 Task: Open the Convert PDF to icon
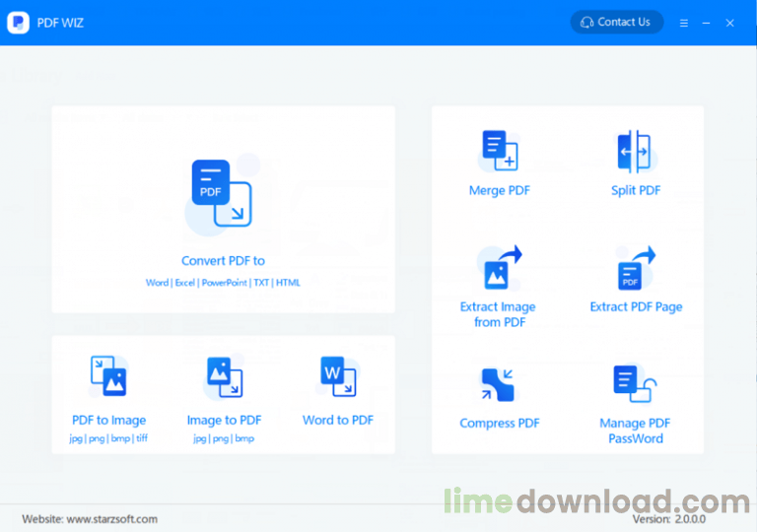point(222,193)
